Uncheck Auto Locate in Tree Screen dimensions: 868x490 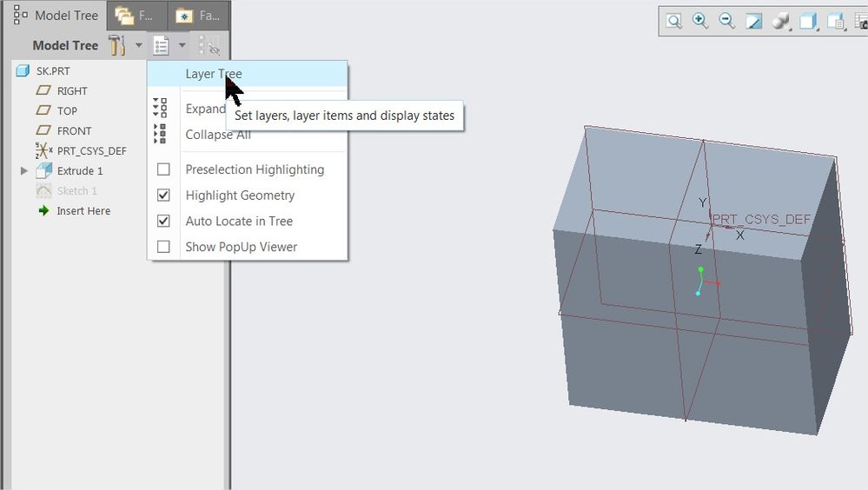163,221
